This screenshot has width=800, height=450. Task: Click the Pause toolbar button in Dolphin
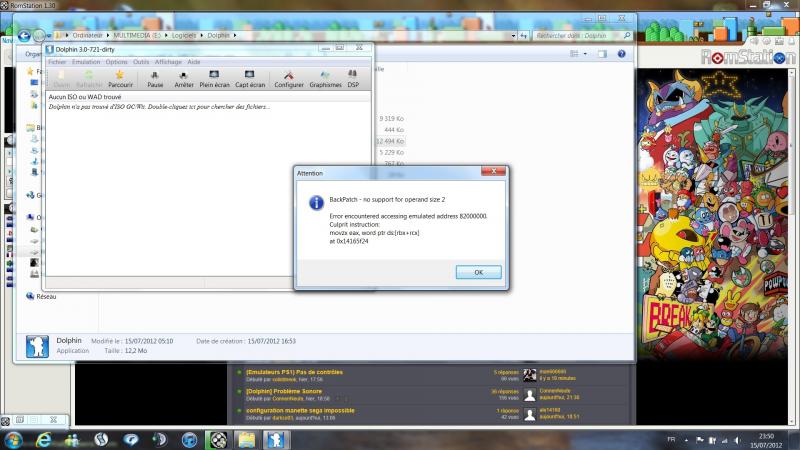click(x=155, y=79)
